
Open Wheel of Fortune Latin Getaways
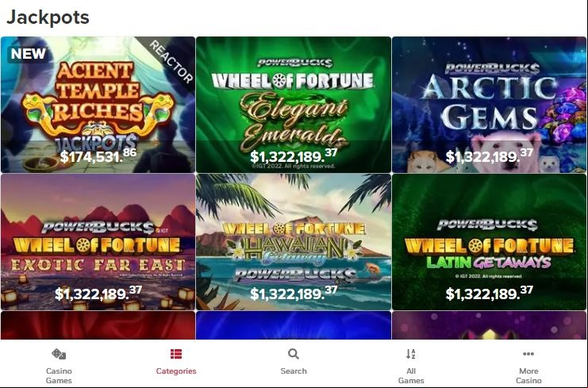489,242
